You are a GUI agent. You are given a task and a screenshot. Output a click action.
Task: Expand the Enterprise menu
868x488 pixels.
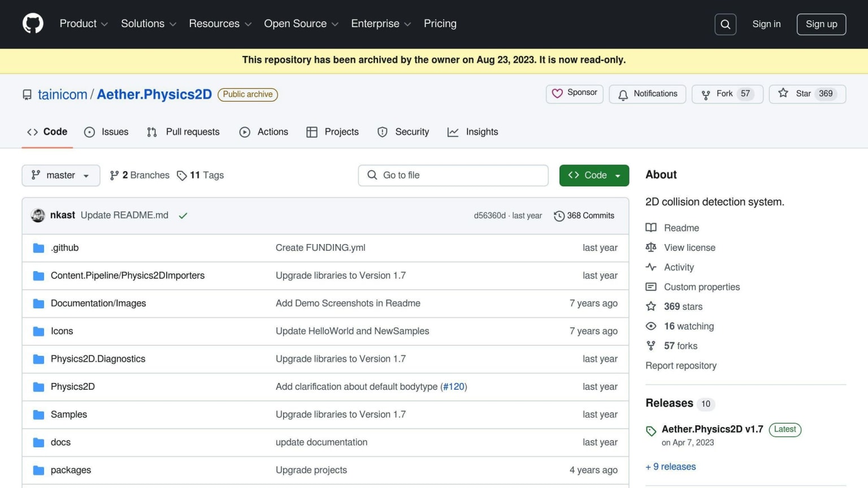point(381,24)
